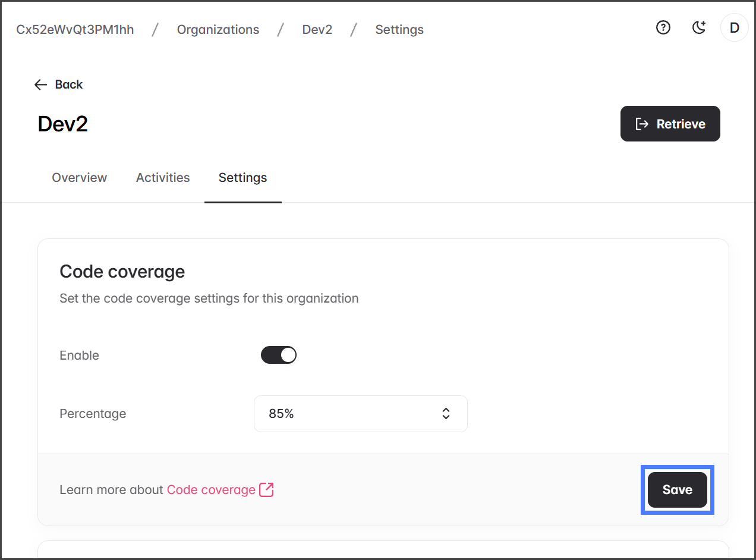Open the help question mark icon
This screenshot has width=756, height=560.
pyautogui.click(x=663, y=27)
